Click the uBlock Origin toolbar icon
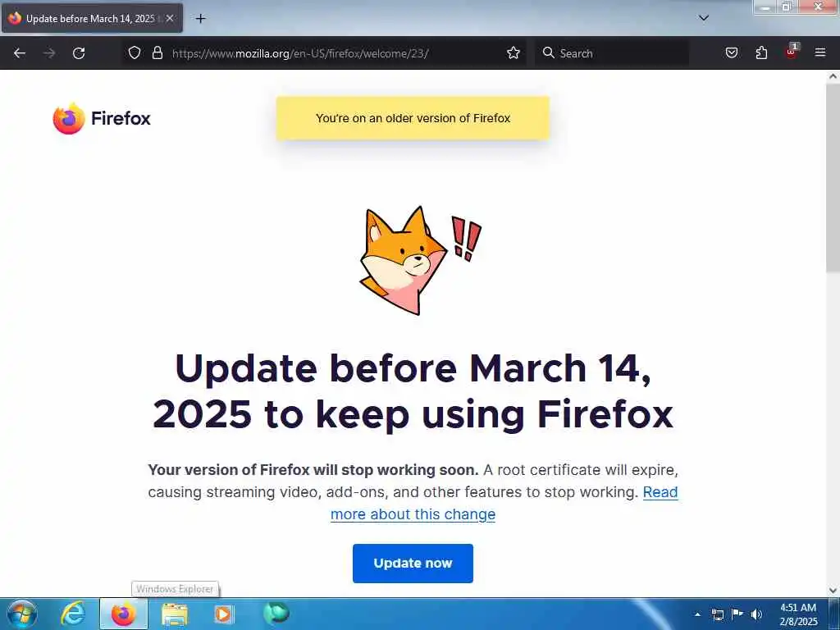This screenshot has height=630, width=840. [792, 52]
